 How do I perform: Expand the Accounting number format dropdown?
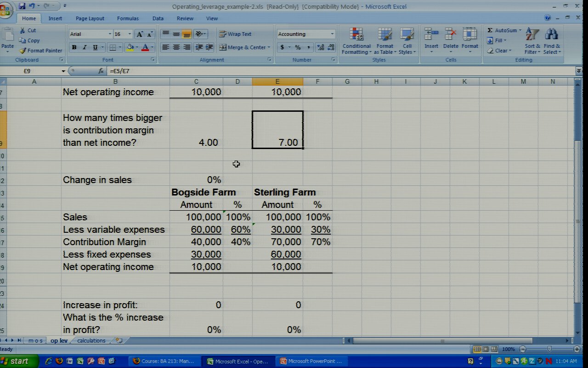click(x=332, y=34)
